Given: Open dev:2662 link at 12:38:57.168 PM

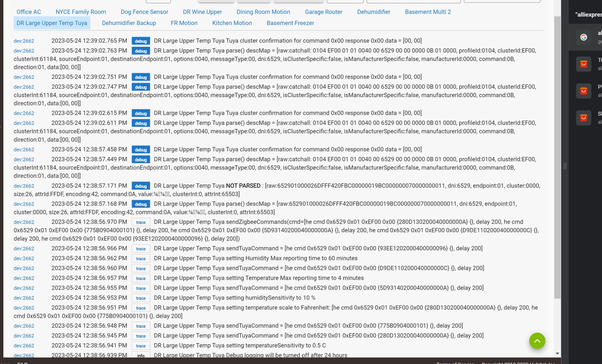Looking at the screenshot, I should [x=24, y=204].
